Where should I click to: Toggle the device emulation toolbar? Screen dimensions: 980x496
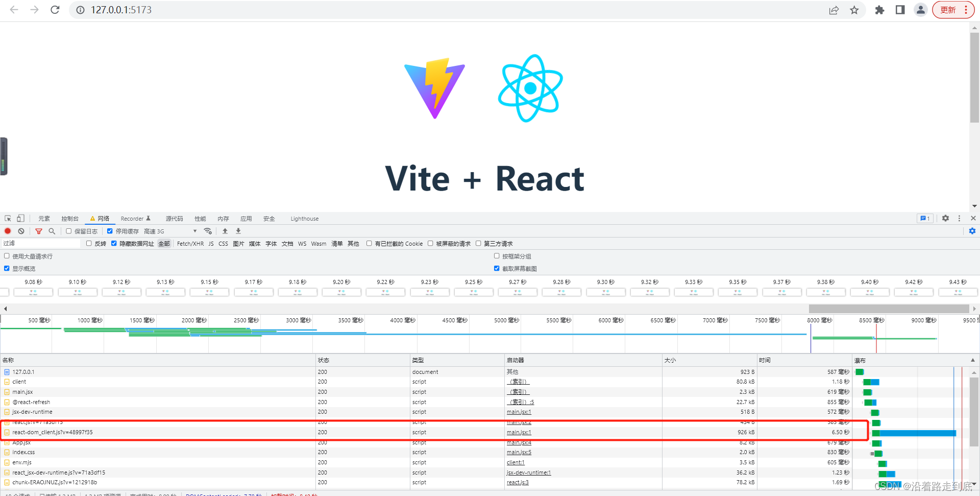coord(20,218)
